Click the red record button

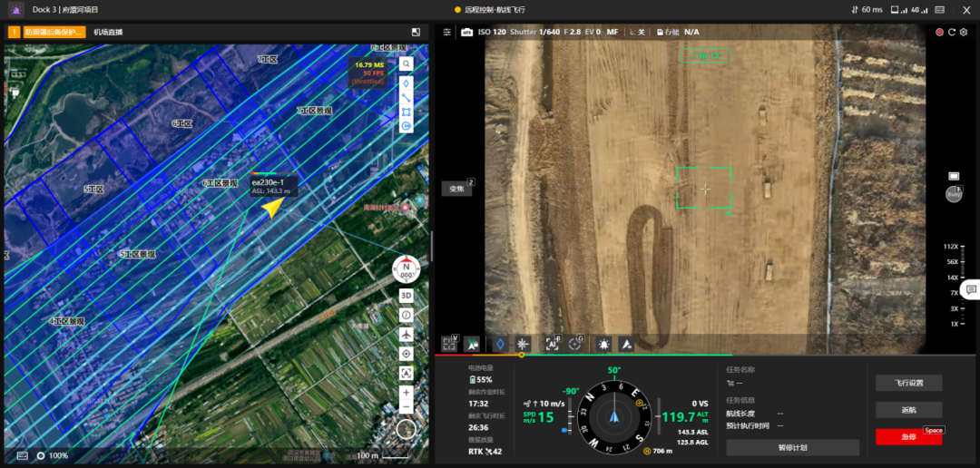click(x=939, y=32)
